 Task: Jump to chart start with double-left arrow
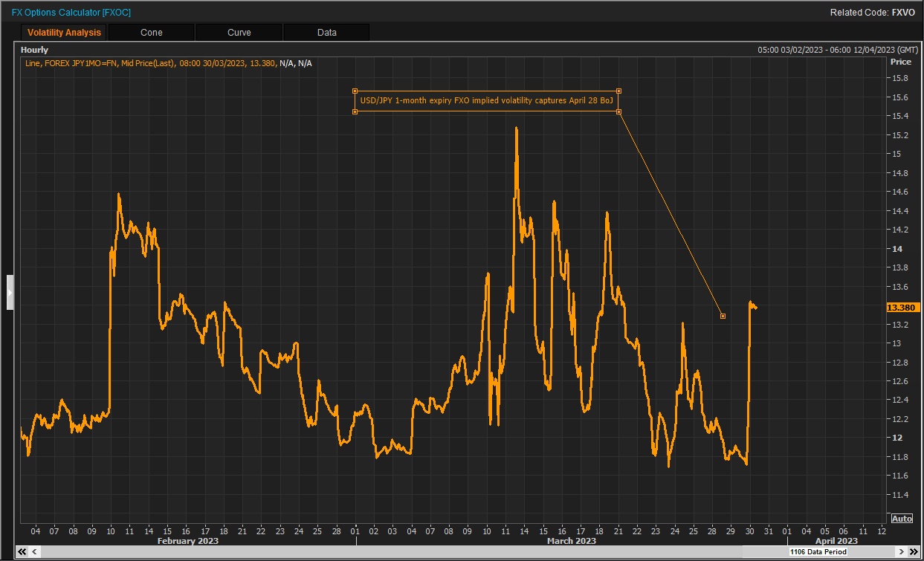click(23, 552)
